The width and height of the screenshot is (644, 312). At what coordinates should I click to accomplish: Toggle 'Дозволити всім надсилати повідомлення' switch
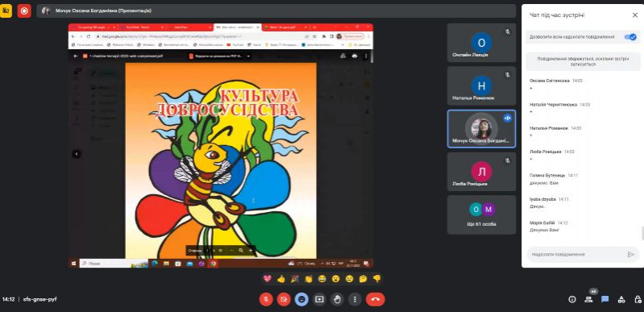[x=630, y=37]
